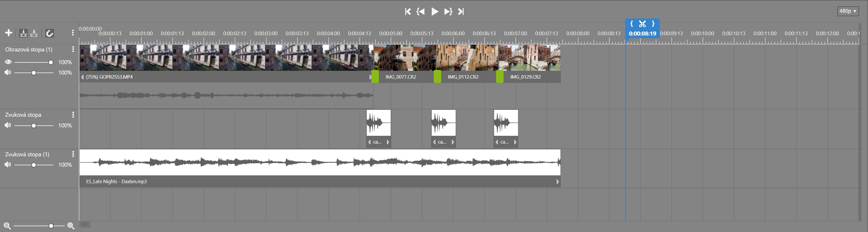Mute audio of Obrazová stopa (1)
Viewport: 868px width, 232px height.
8,73
